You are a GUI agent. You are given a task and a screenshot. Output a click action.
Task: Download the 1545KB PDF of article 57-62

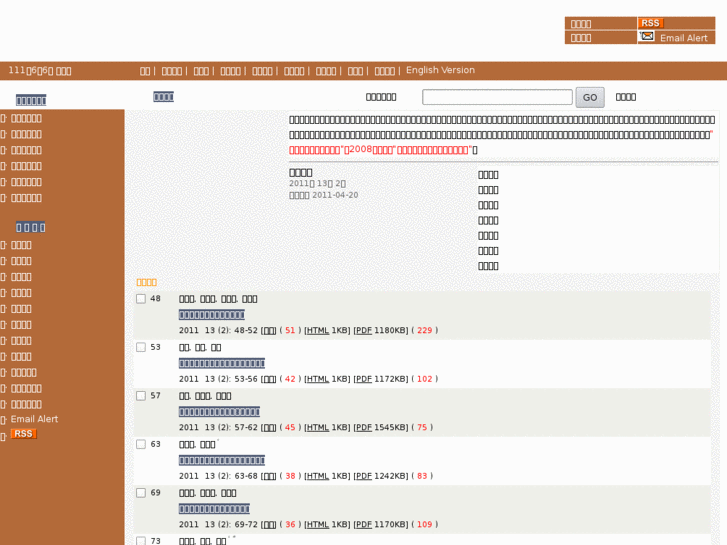363,427
